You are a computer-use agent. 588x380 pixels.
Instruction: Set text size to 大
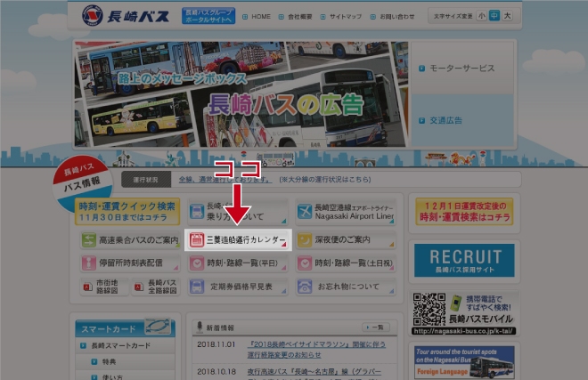pos(507,16)
